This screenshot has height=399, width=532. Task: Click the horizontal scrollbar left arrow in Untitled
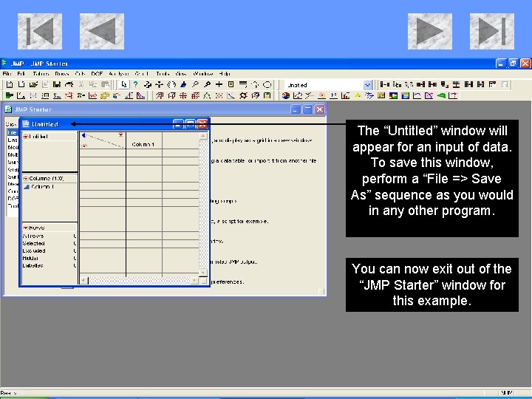pos(84,281)
